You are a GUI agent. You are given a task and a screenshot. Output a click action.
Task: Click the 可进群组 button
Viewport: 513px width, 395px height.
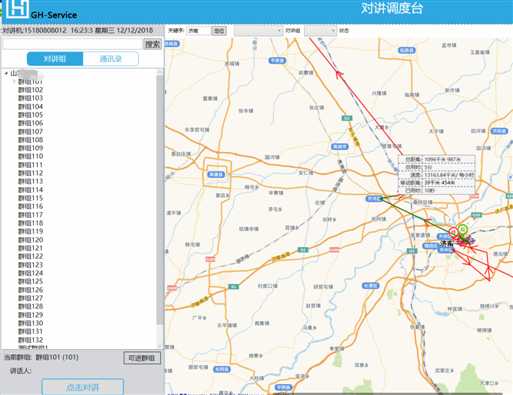click(x=142, y=358)
